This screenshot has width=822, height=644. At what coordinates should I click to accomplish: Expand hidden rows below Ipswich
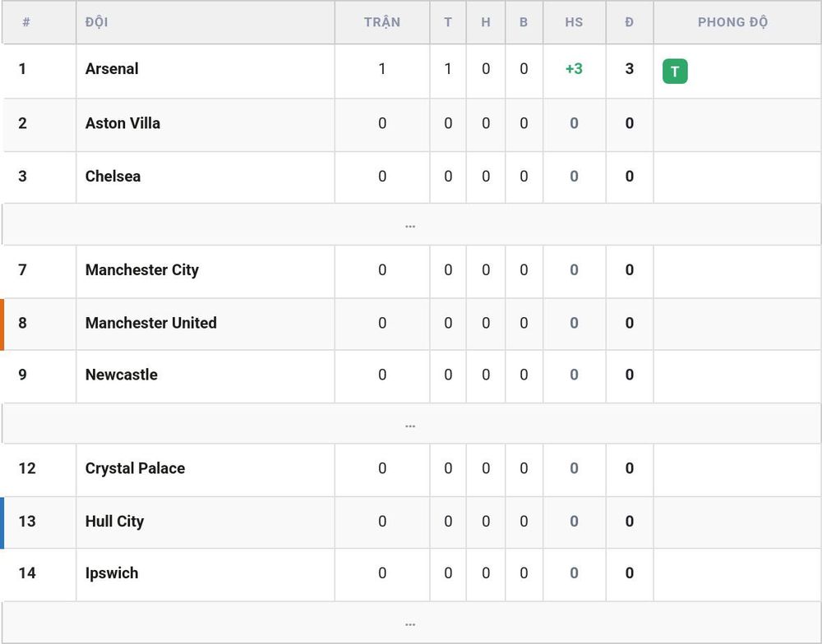[410, 623]
